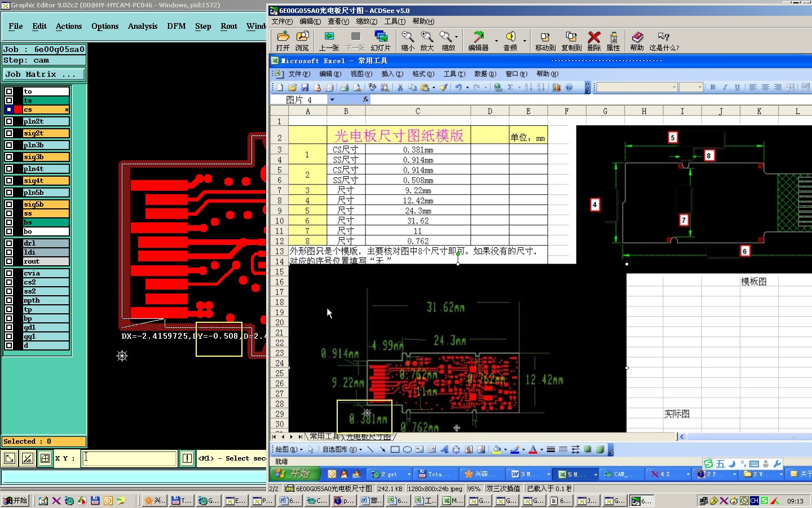Toggle visibility box for drl layer
Image resolution: width=812 pixels, height=508 pixels.
click(x=9, y=243)
